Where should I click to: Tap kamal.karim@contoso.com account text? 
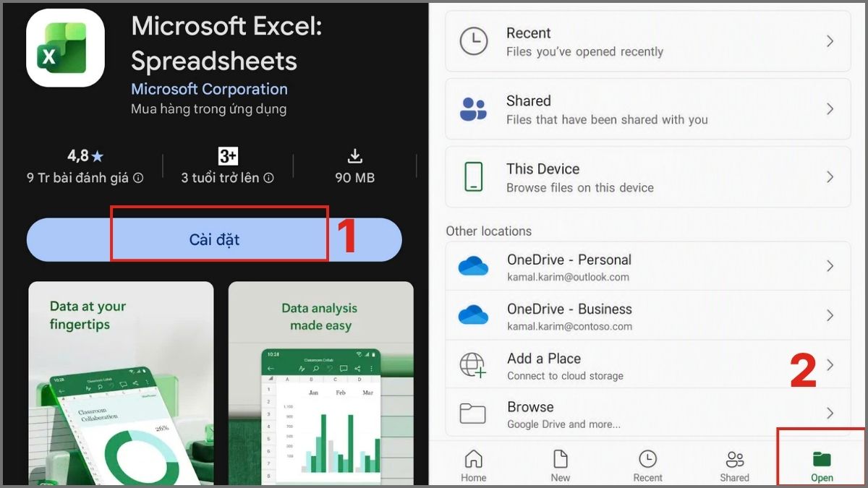(569, 326)
